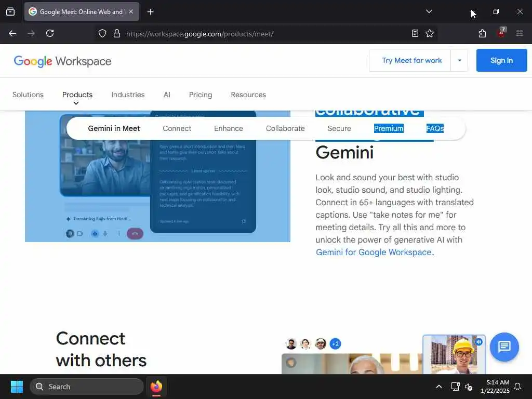The height and width of the screenshot is (399, 532).
Task: Go to the Pricing page
Action: coord(201,95)
